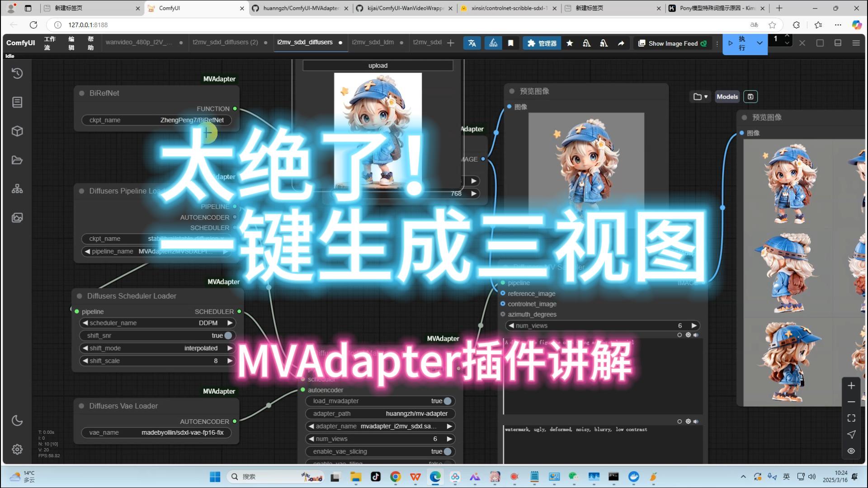868x488 pixels.
Task: Open Chrome from taskbar
Action: point(396,477)
